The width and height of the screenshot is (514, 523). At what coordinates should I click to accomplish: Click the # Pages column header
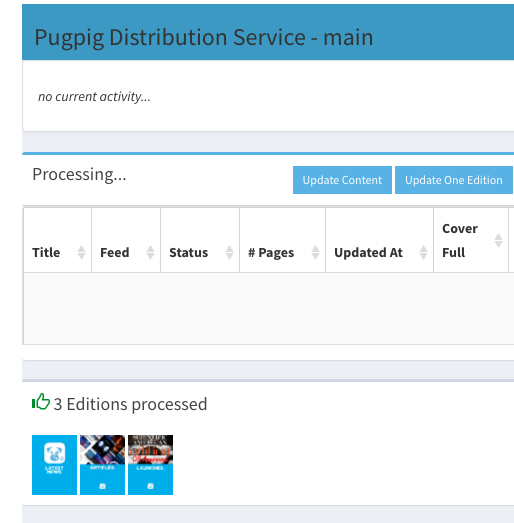pos(283,240)
